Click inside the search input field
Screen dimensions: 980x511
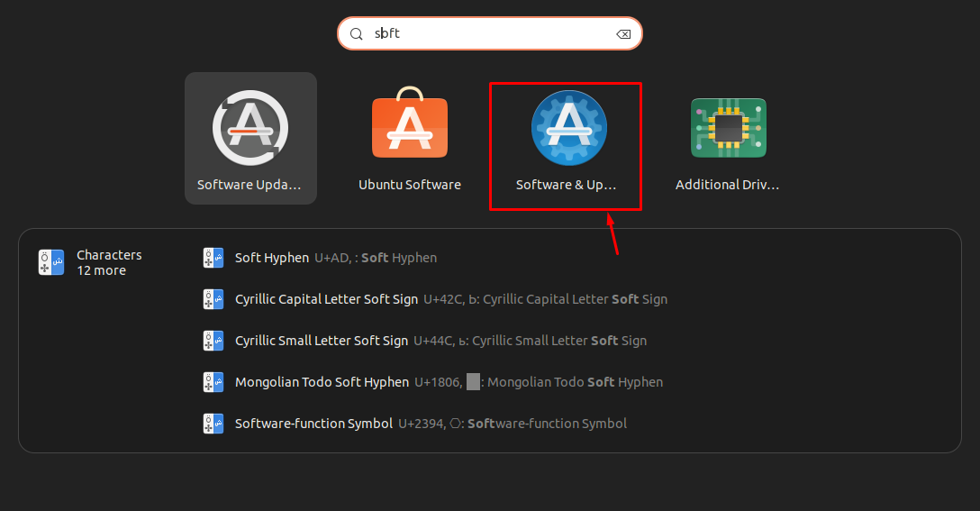point(489,33)
